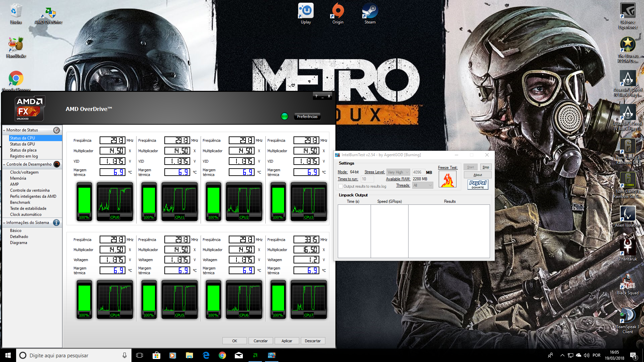
Task: Open Microsoft Store from the taskbar
Action: tap(156, 355)
